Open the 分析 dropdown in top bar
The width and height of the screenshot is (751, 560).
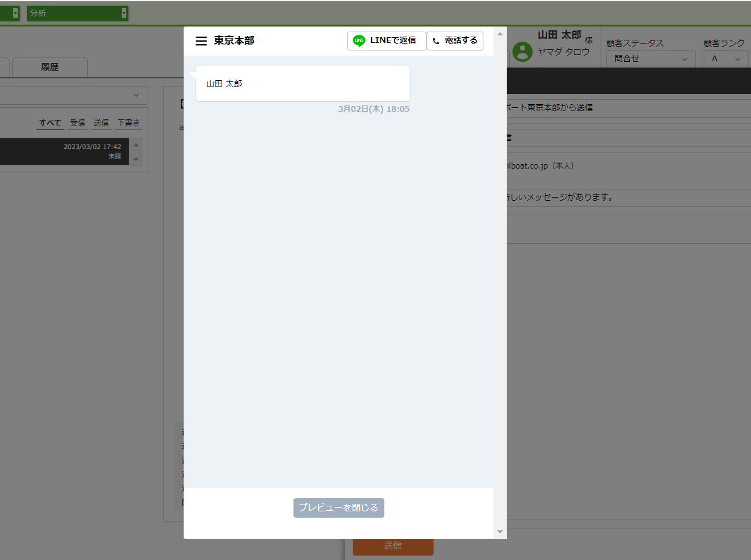click(78, 13)
